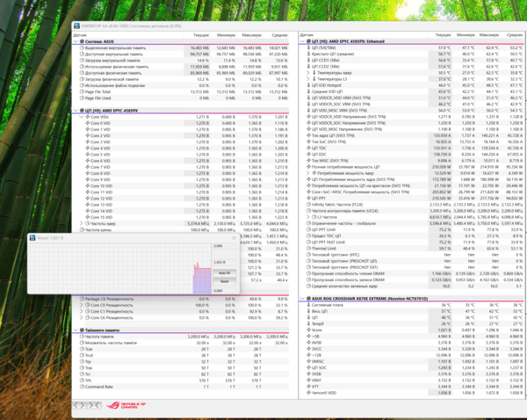Click the clock icon next to Page File Total
527x420 pixels.
click(x=82, y=91)
